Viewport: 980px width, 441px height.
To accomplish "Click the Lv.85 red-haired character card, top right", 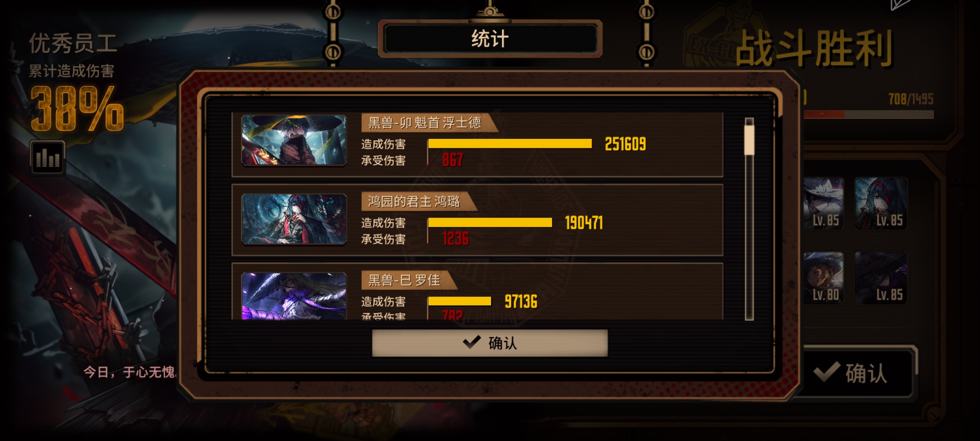I will pos(881,203).
